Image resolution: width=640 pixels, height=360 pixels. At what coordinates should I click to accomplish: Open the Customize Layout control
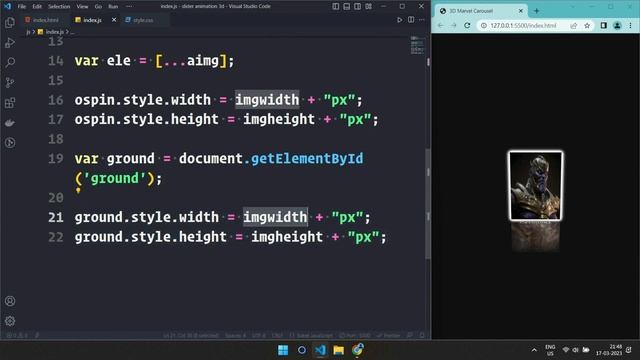click(369, 6)
